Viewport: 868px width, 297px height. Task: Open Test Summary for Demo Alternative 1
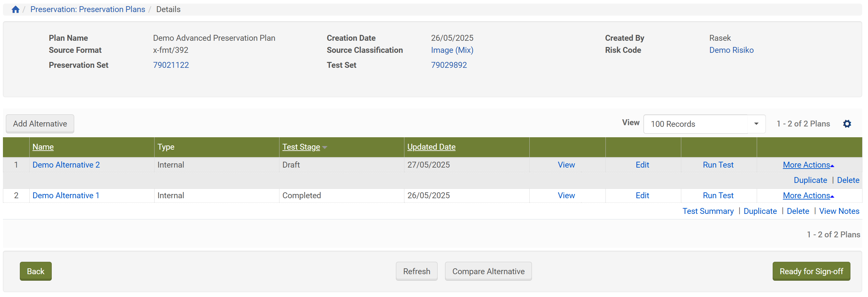click(x=708, y=211)
